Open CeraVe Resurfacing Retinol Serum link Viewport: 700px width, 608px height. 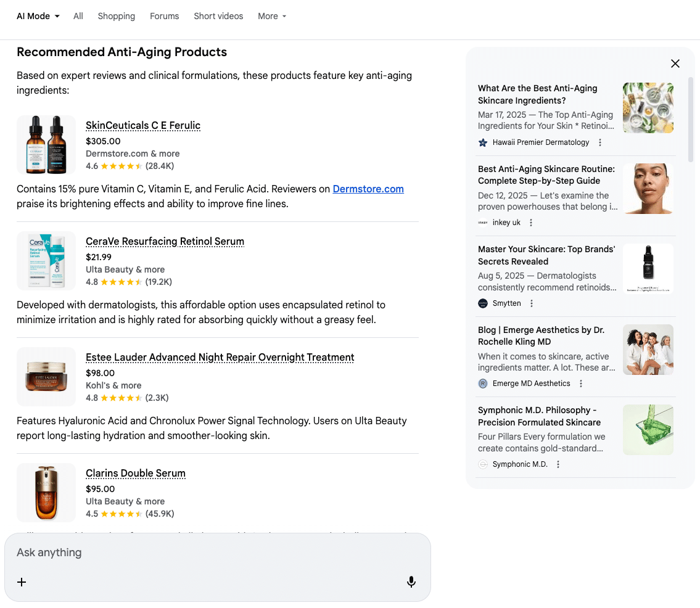pos(165,242)
